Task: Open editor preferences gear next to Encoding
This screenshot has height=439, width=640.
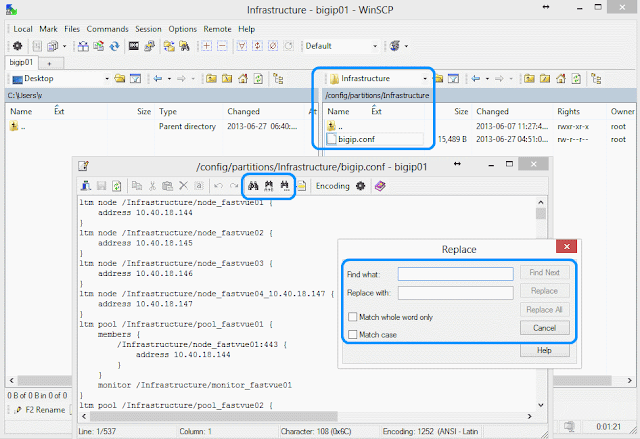Action: (x=360, y=186)
